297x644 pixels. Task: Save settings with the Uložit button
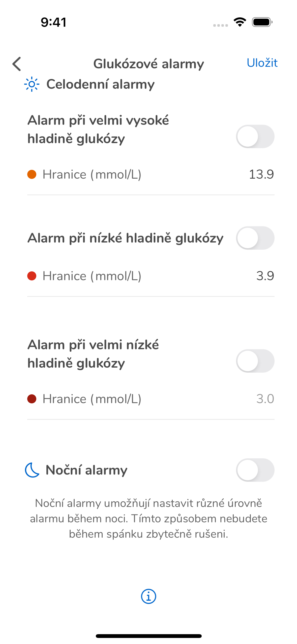[x=262, y=63]
